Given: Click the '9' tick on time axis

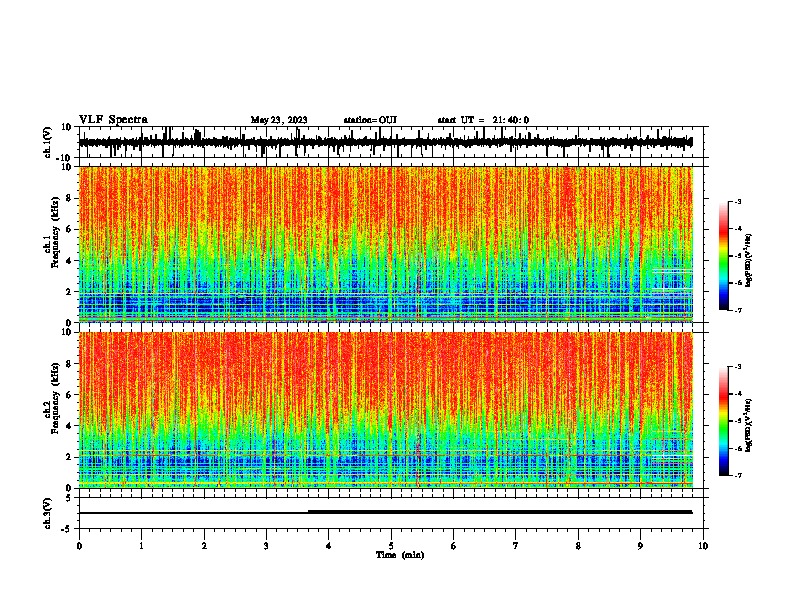Looking at the screenshot, I should pyautogui.click(x=640, y=546).
